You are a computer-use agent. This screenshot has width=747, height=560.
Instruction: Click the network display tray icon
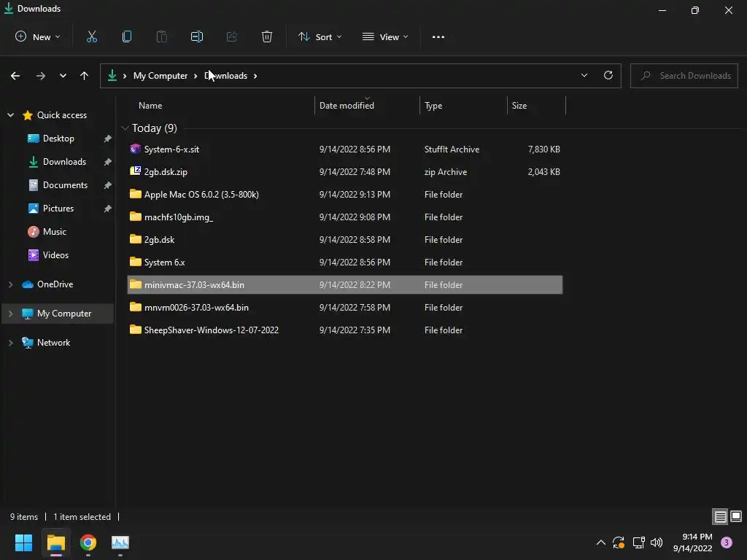click(638, 542)
